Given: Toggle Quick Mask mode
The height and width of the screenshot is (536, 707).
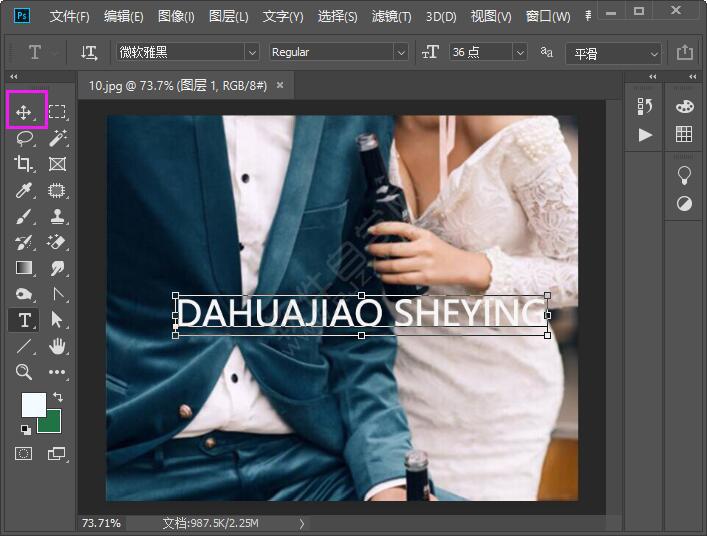Looking at the screenshot, I should coord(23,454).
